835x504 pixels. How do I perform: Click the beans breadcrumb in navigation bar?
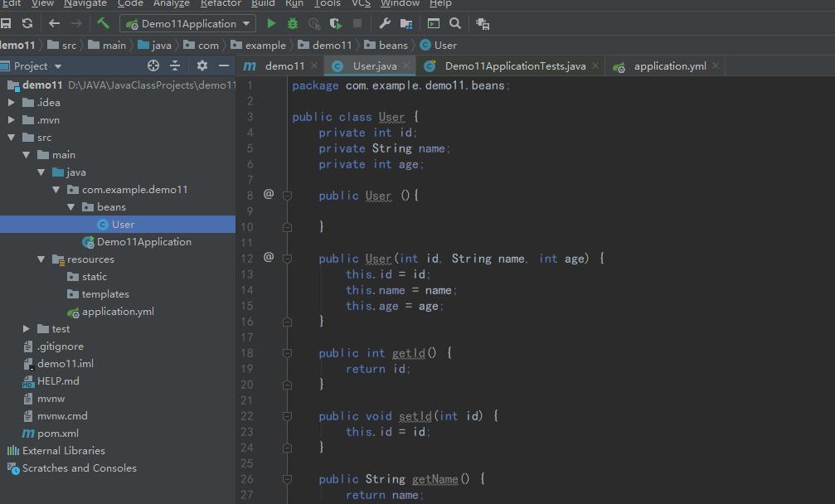pos(392,46)
